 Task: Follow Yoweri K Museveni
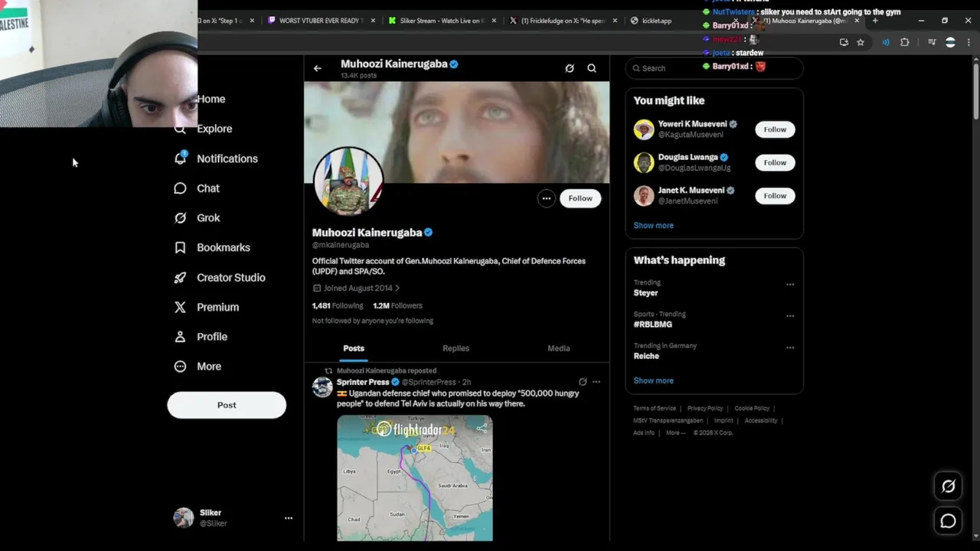(x=775, y=129)
